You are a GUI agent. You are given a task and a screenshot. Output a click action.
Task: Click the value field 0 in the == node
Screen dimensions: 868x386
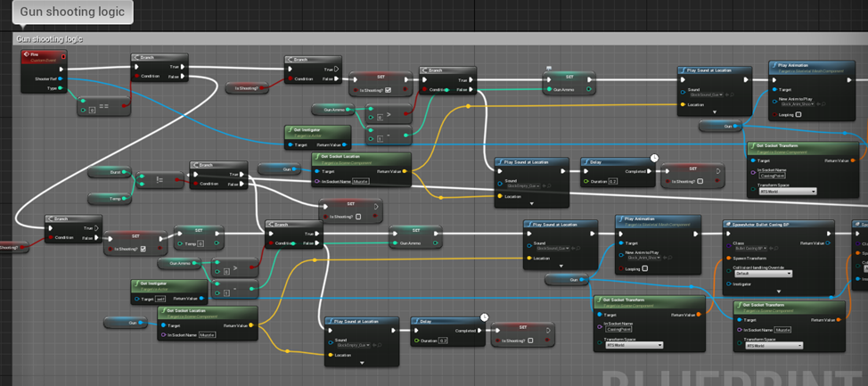point(93,111)
